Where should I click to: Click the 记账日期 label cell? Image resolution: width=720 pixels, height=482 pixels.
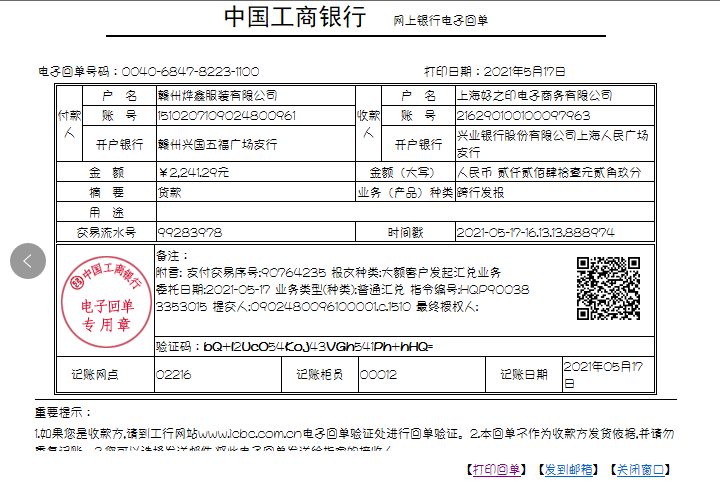coord(524,375)
